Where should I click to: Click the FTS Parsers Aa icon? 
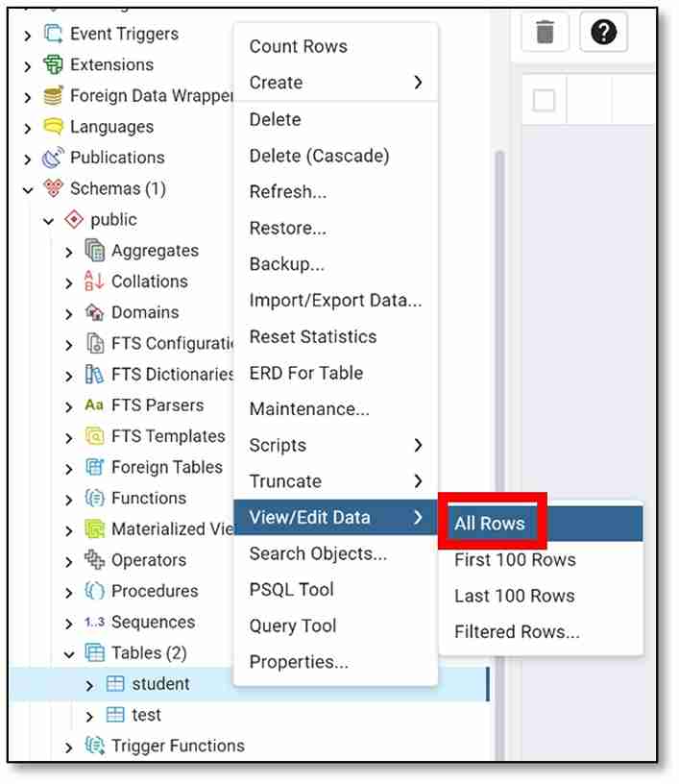(x=94, y=405)
